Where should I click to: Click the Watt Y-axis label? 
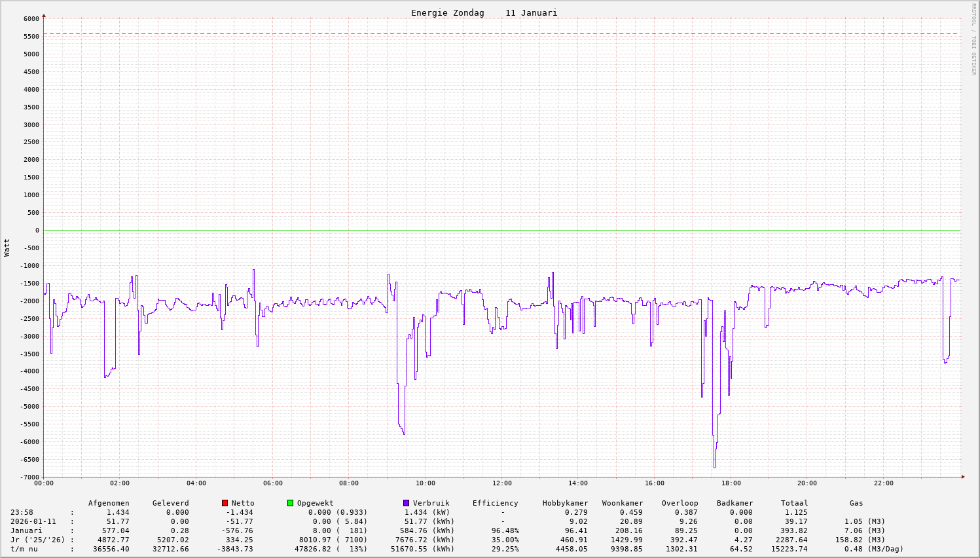point(7,248)
